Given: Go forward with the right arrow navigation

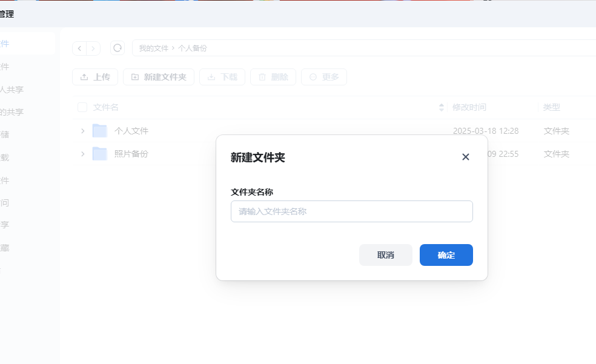Looking at the screenshot, I should [x=93, y=48].
